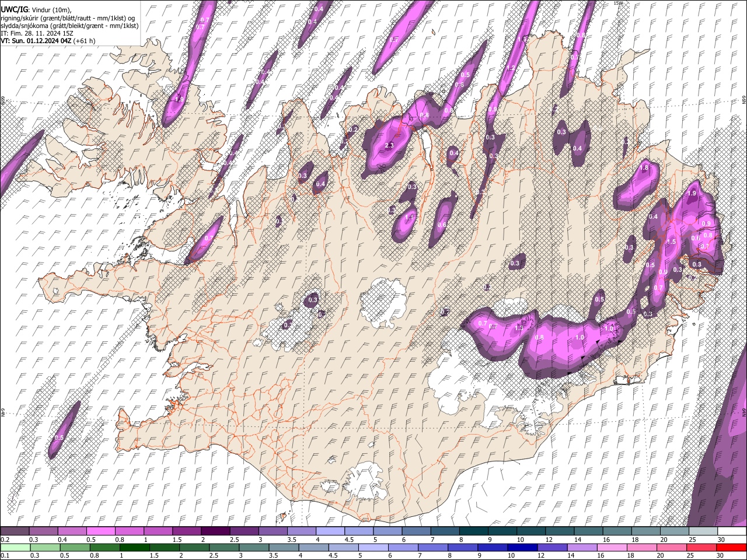Pick the upper scale swatch for 3–3.5

272,531
